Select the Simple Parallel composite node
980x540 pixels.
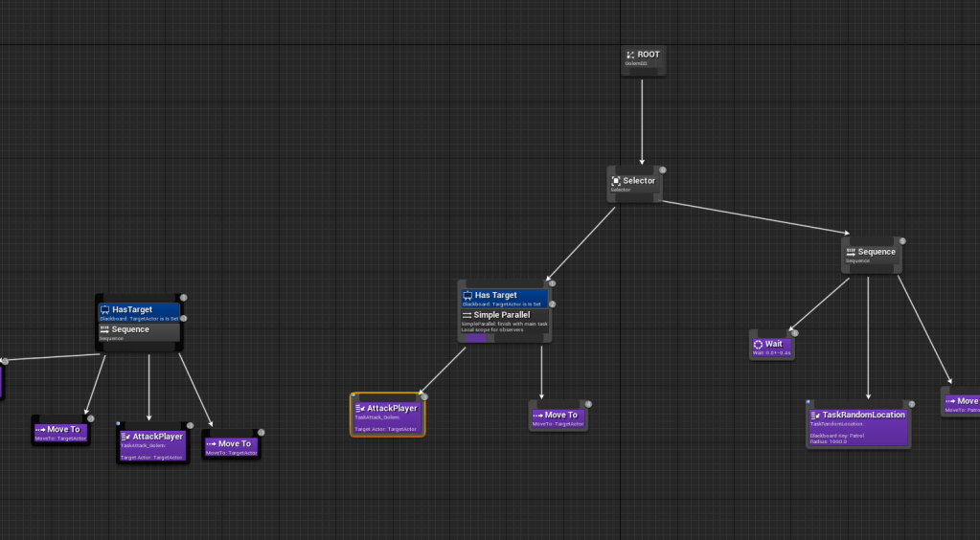pos(504,322)
